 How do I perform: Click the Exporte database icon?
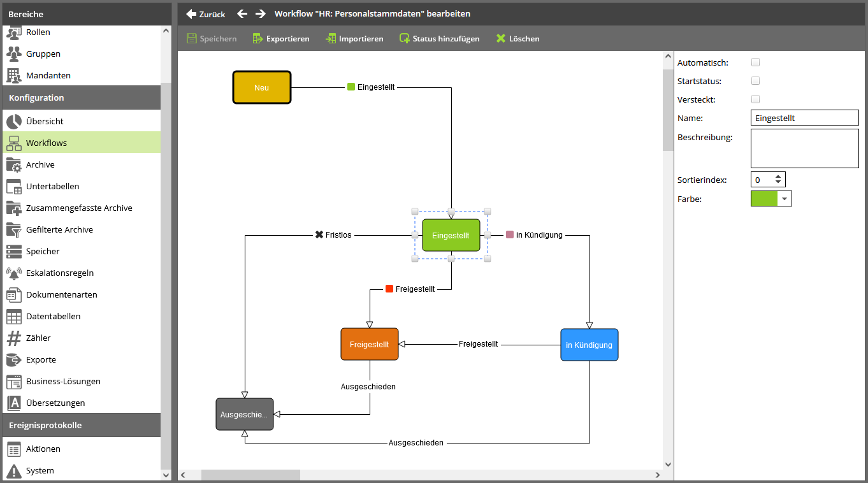(14, 359)
